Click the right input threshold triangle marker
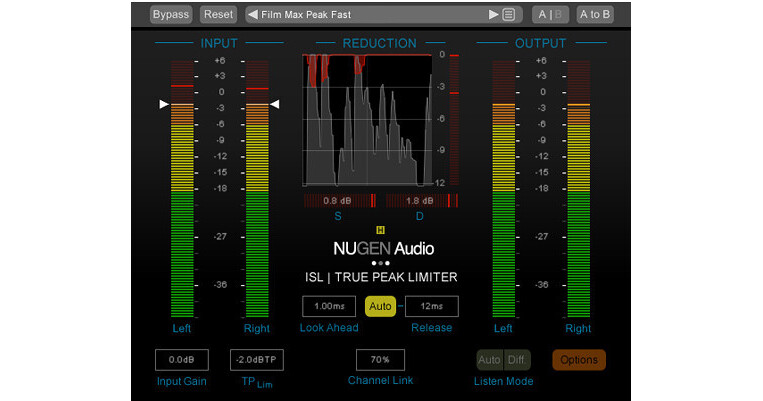 coord(274,104)
